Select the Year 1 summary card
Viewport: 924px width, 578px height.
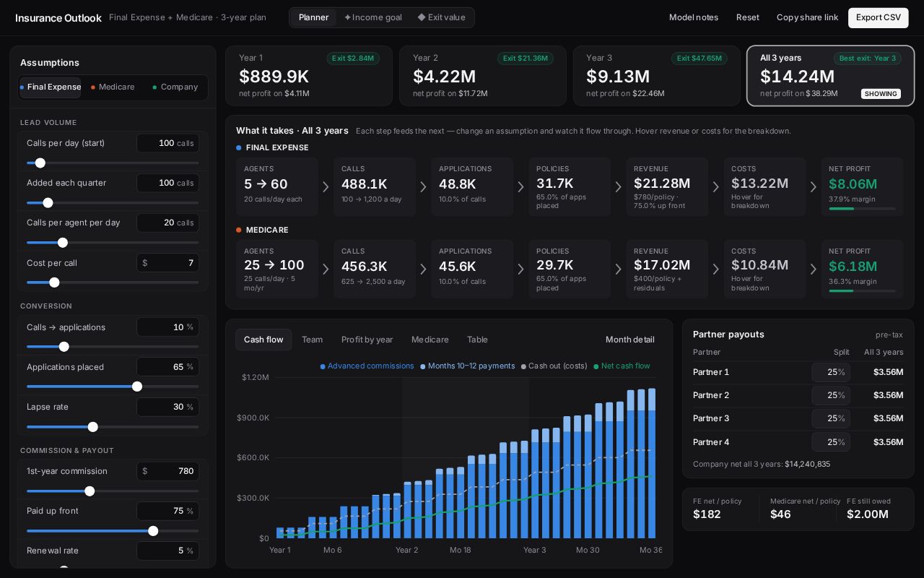click(309, 76)
